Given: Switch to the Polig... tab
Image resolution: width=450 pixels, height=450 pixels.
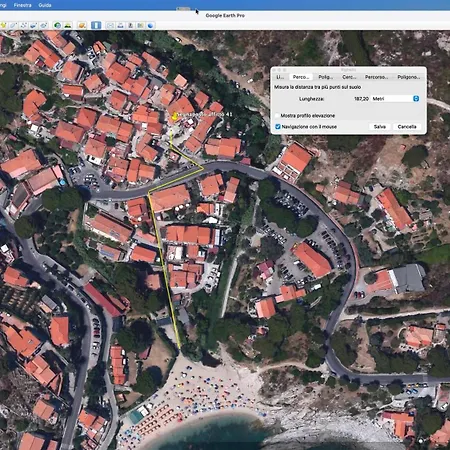Looking at the screenshot, I should [x=325, y=77].
